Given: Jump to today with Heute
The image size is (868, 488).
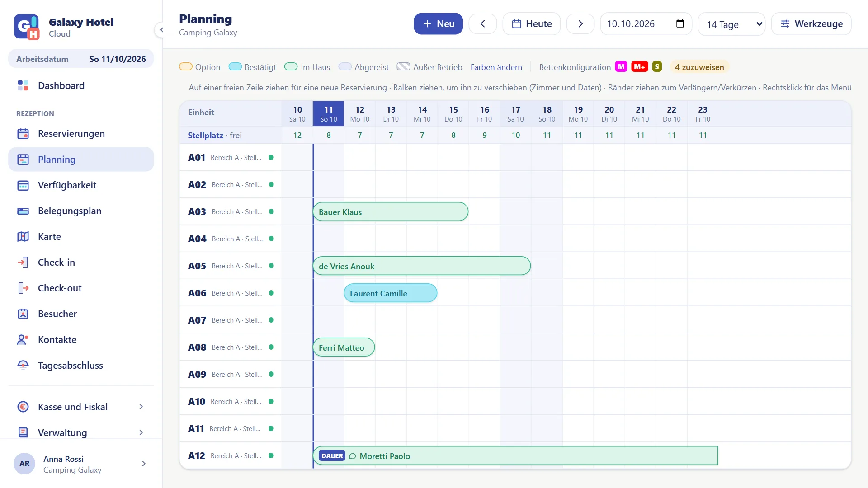Looking at the screenshot, I should pos(532,24).
